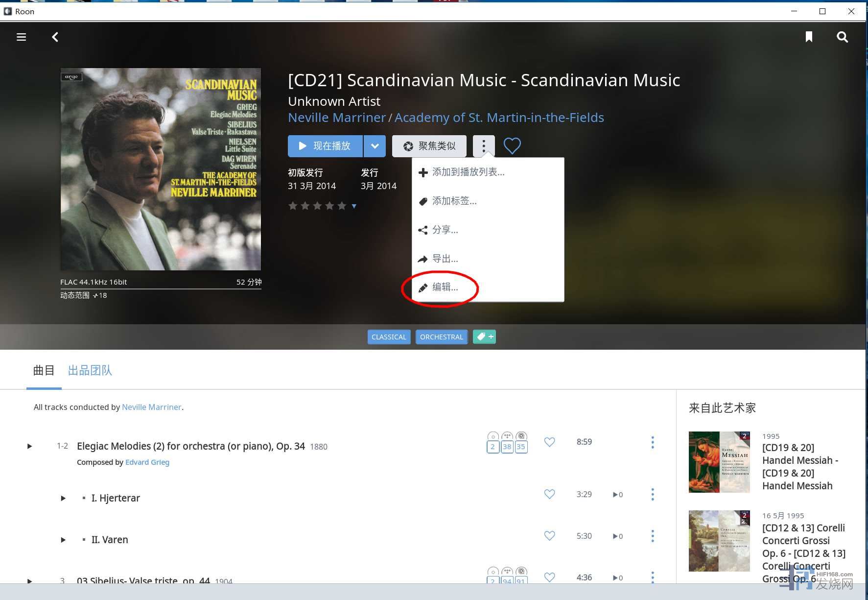Open the star rating dropdown arrow
Screen dimensions: 868x600
point(354,206)
